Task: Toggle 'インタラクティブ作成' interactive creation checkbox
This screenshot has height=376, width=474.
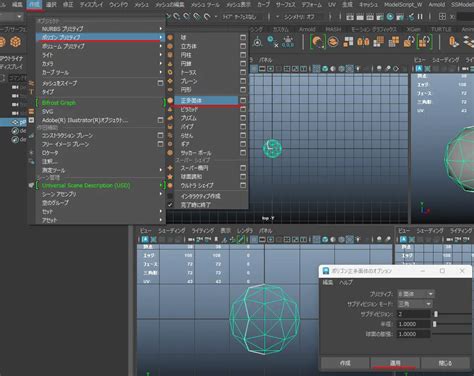Action: click(170, 196)
